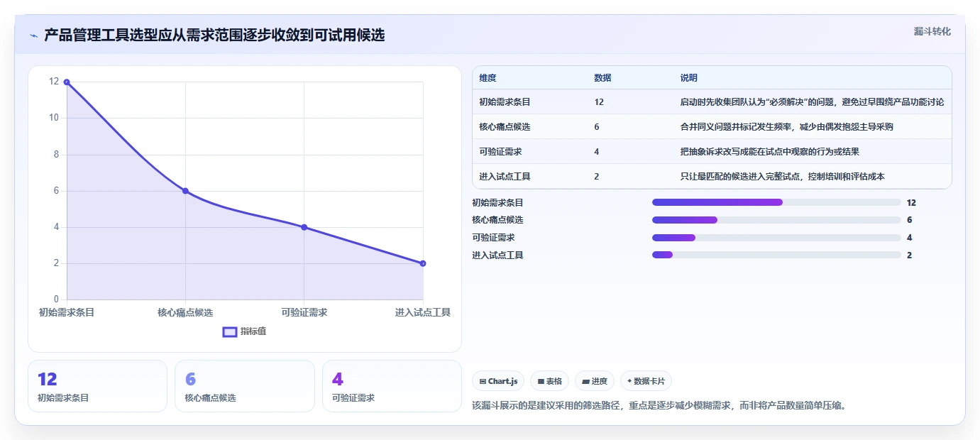Image resolution: width=980 pixels, height=440 pixels.
Task: Click description starting 合并同义问题
Action: coord(786,127)
